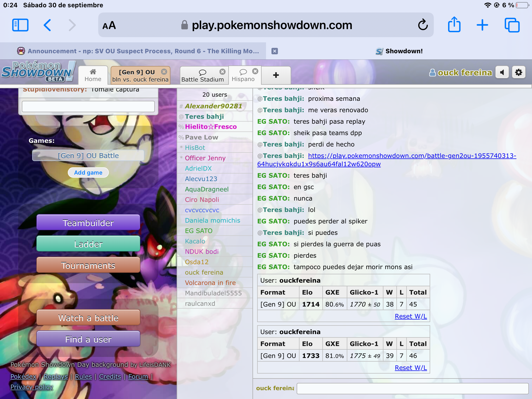
Task: Select Teres bahji in the user list
Action: tap(204, 117)
